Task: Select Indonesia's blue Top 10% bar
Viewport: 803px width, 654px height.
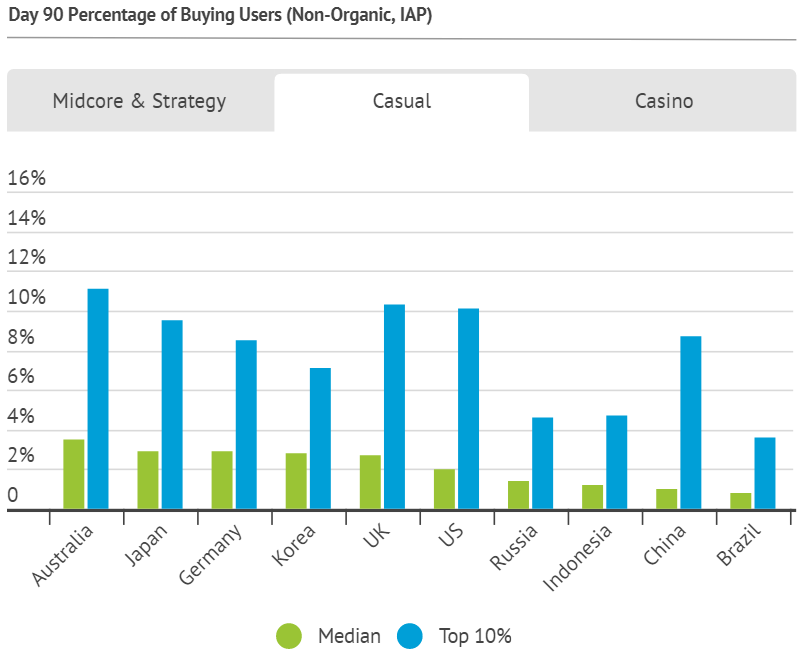Action: [617, 462]
